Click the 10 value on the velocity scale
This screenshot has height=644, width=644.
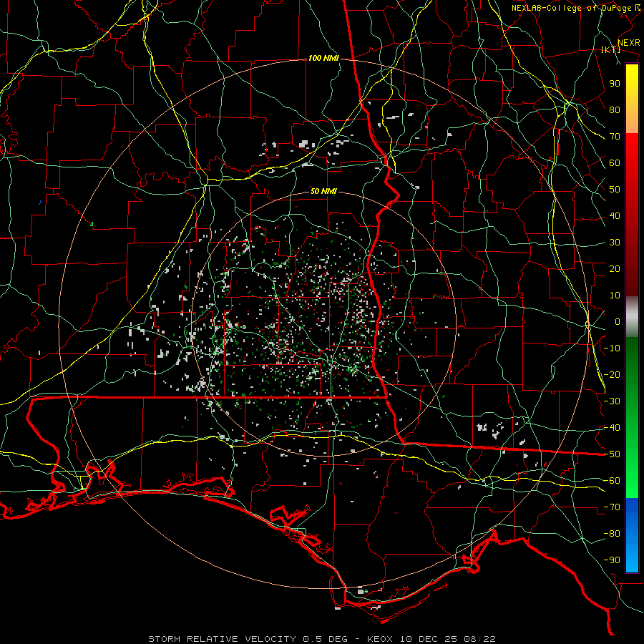615,296
